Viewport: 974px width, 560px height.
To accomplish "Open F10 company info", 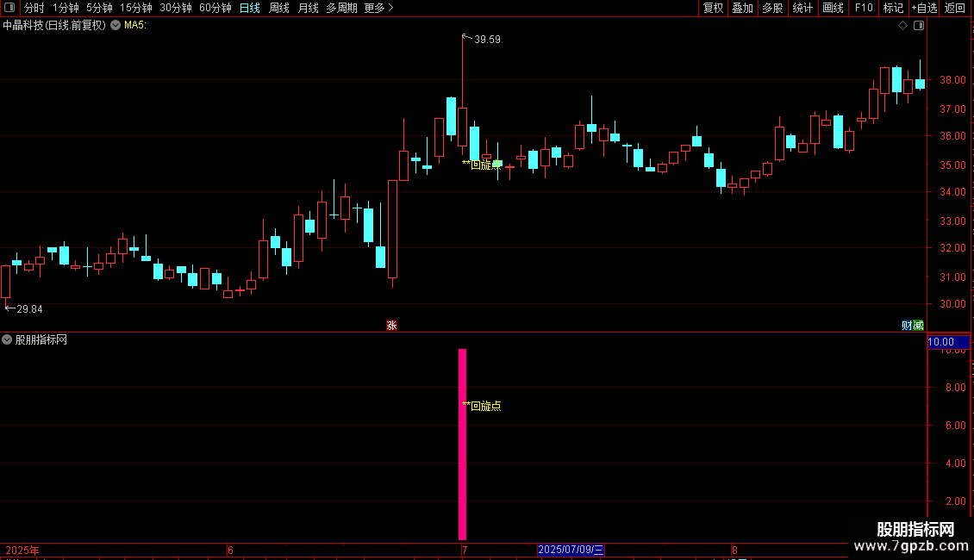I will [x=864, y=8].
